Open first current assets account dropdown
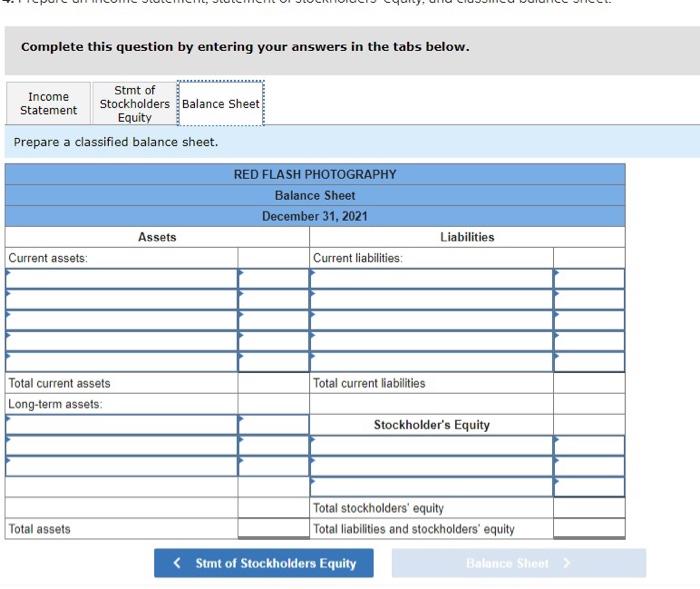The width and height of the screenshot is (700, 589). [x=121, y=279]
